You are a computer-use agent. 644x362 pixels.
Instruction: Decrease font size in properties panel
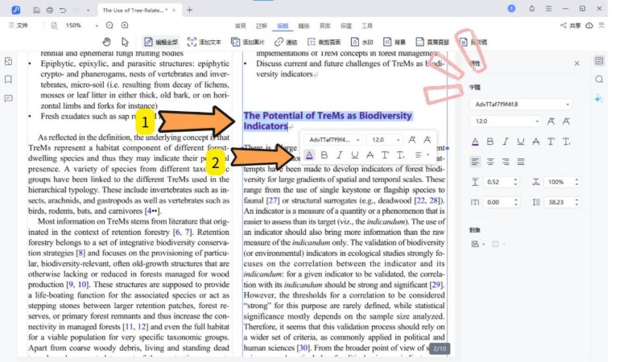[x=566, y=121]
